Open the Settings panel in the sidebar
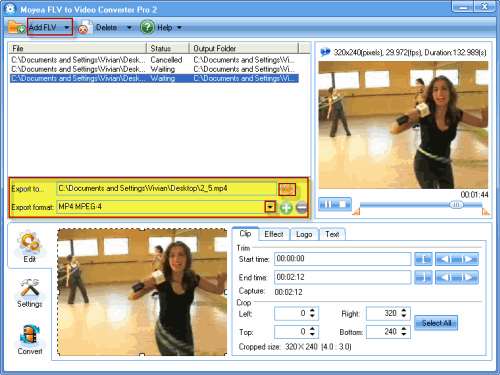The width and height of the screenshot is (500, 375). [30, 293]
